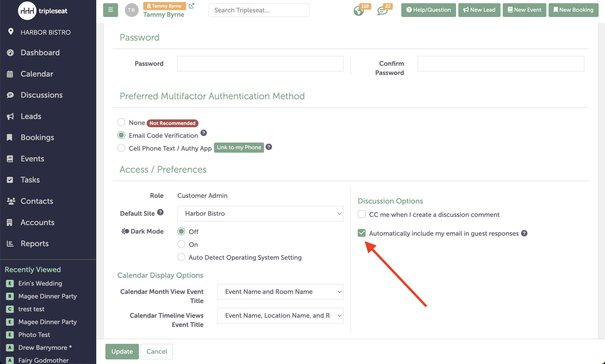
Task: Open trest test in Recently Viewed
Action: [x=31, y=309]
